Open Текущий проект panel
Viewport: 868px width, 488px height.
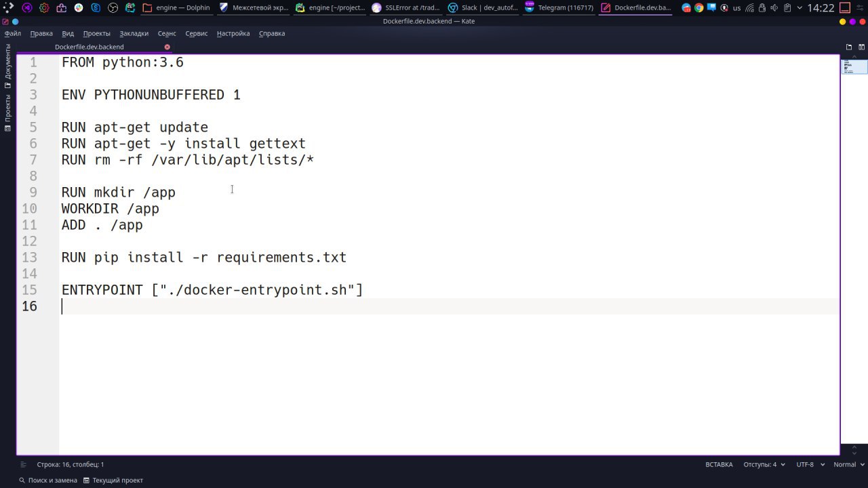tap(113, 480)
